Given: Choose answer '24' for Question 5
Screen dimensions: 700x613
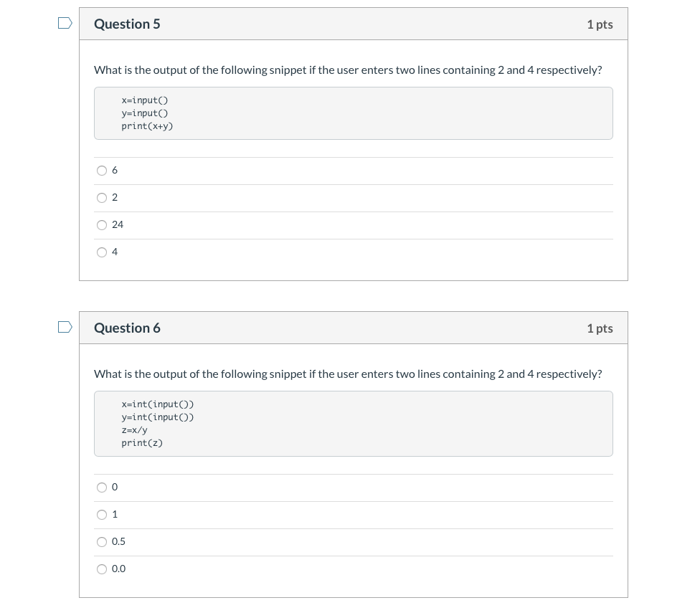Looking at the screenshot, I should [x=102, y=224].
